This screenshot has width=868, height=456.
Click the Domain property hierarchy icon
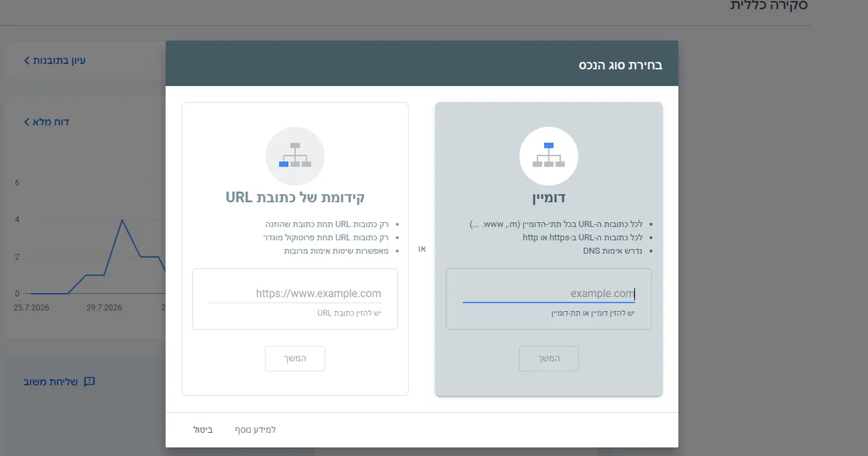(x=548, y=156)
